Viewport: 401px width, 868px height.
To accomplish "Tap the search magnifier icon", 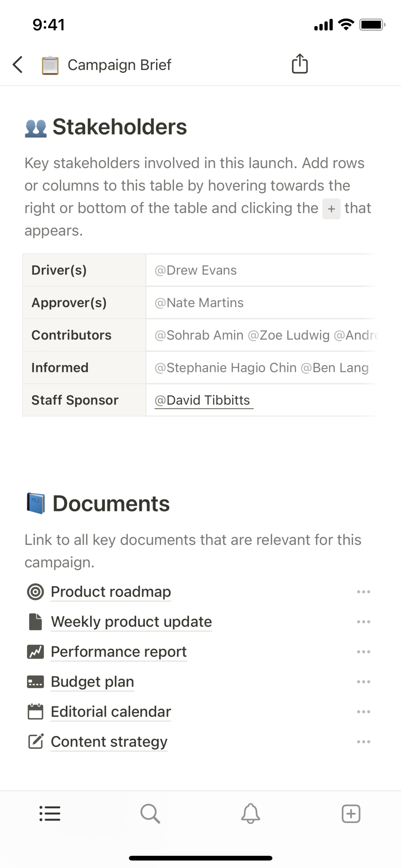I will tap(150, 813).
